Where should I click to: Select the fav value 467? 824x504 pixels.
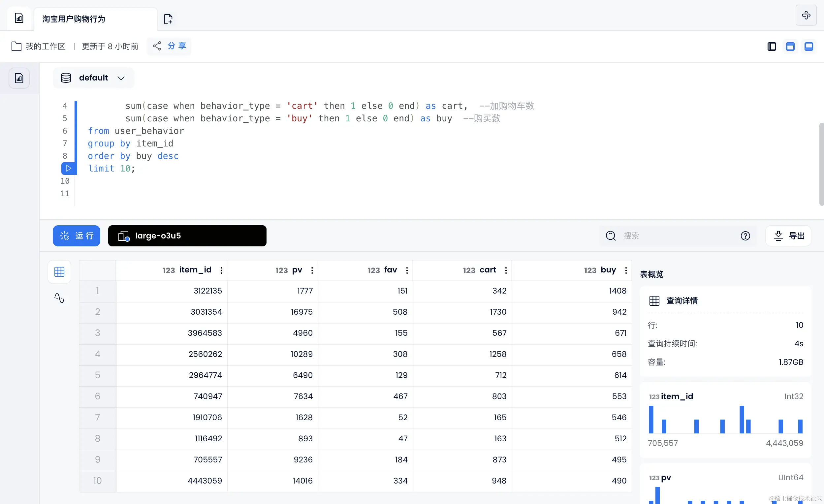(365, 396)
